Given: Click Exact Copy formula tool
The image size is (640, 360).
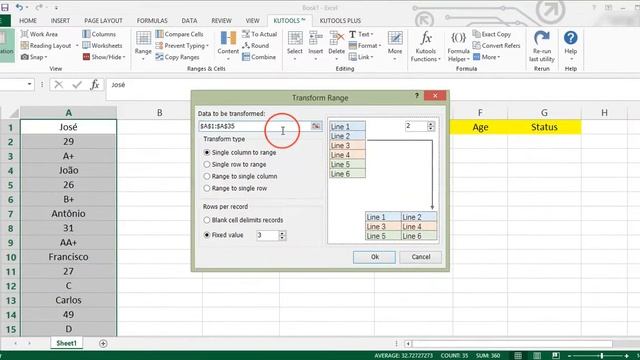Looking at the screenshot, I should pos(492,34).
